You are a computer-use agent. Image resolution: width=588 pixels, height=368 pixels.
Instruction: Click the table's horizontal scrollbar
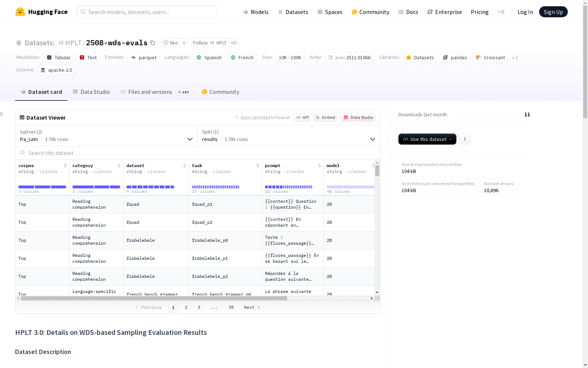click(x=154, y=298)
